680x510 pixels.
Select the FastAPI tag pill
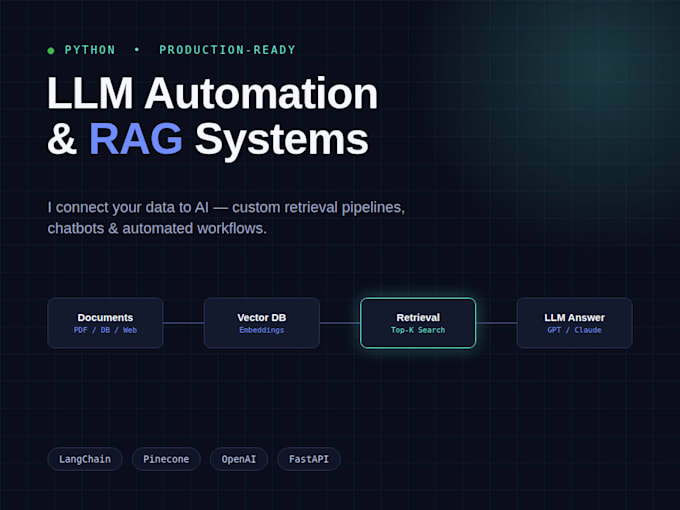click(309, 459)
